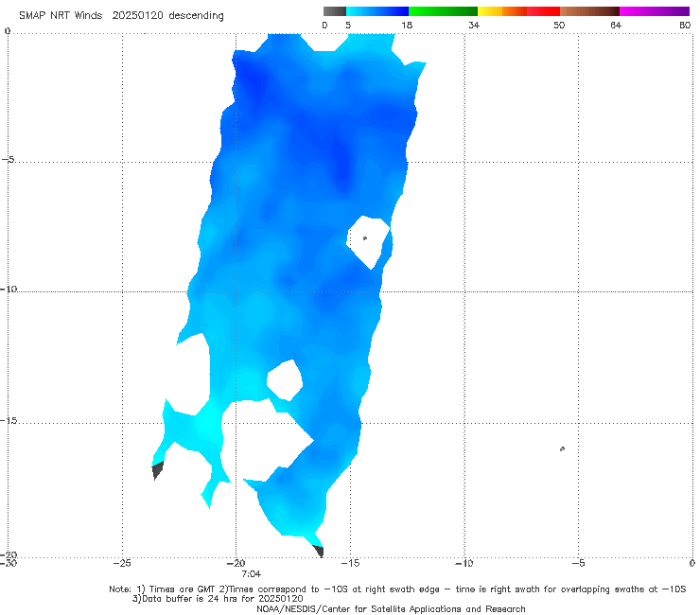The width and height of the screenshot is (700, 615).
Task: Click the 'SMAP NRT Winds 20250120 descending' title
Action: pyautogui.click(x=121, y=15)
